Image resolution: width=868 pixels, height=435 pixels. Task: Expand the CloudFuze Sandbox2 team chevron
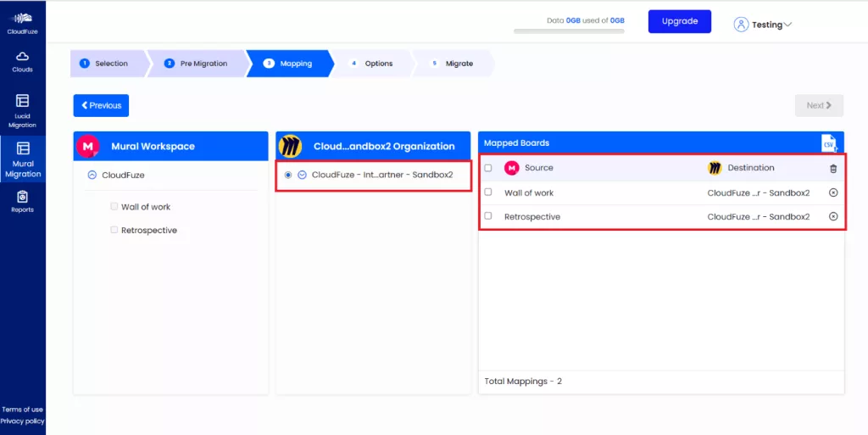303,175
